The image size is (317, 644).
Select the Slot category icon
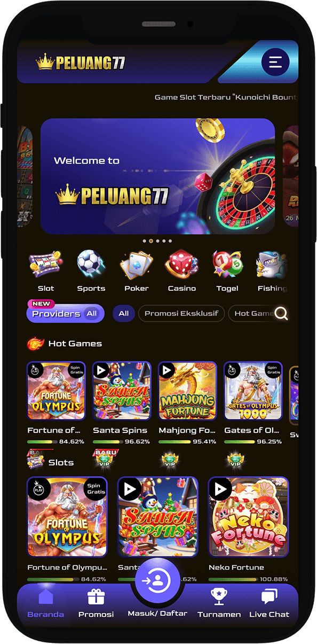coord(45,265)
